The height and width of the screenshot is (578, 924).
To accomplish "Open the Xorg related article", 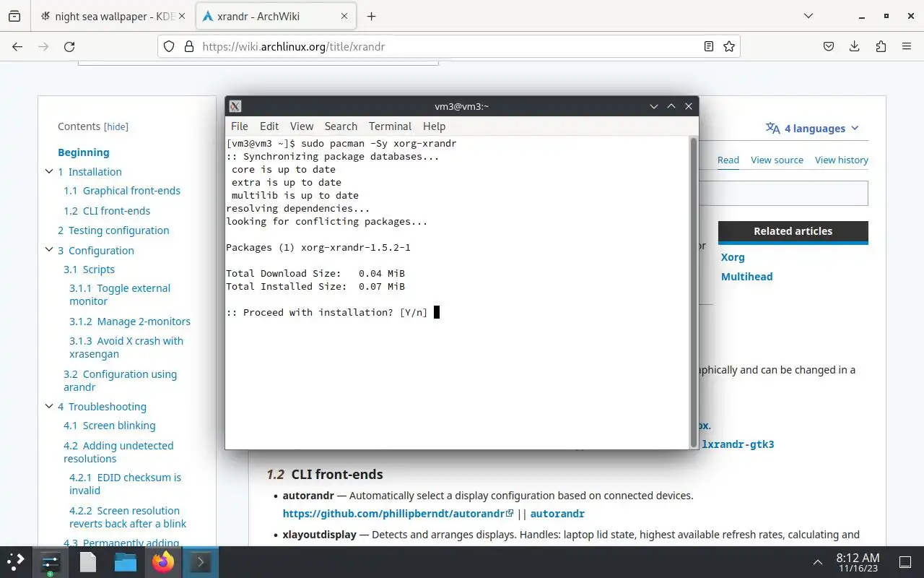I will (733, 257).
